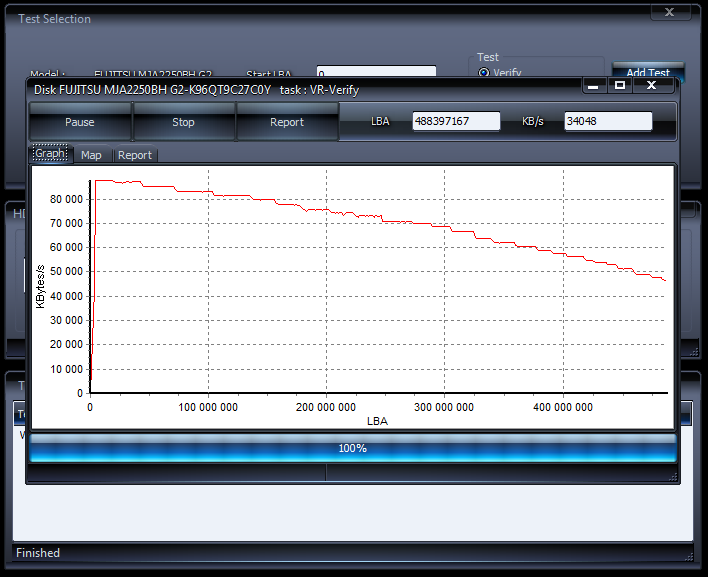Click the KBytes/s axis title
Screen dimensions: 708x577
tap(40, 287)
